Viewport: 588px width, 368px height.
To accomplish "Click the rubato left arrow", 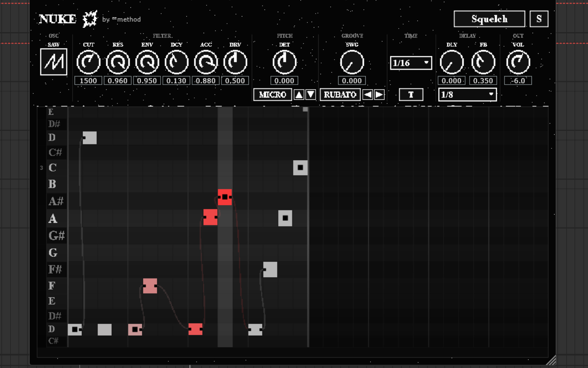I will coord(367,95).
